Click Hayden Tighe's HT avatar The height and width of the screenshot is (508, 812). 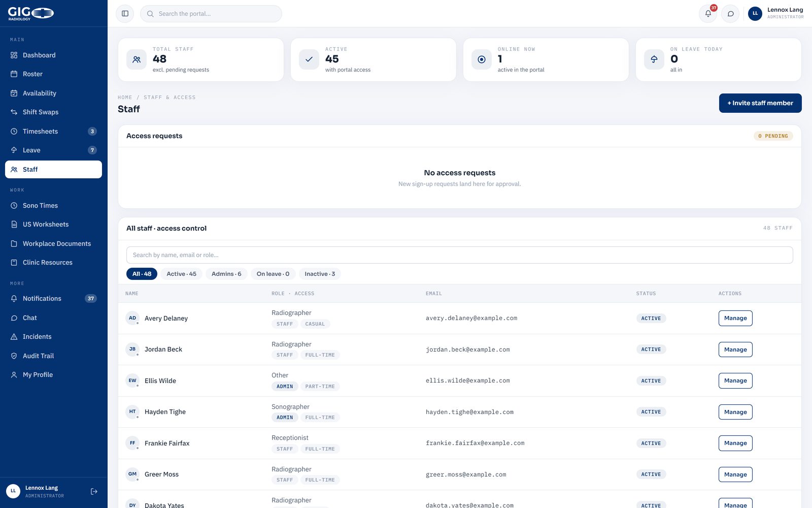132,411
